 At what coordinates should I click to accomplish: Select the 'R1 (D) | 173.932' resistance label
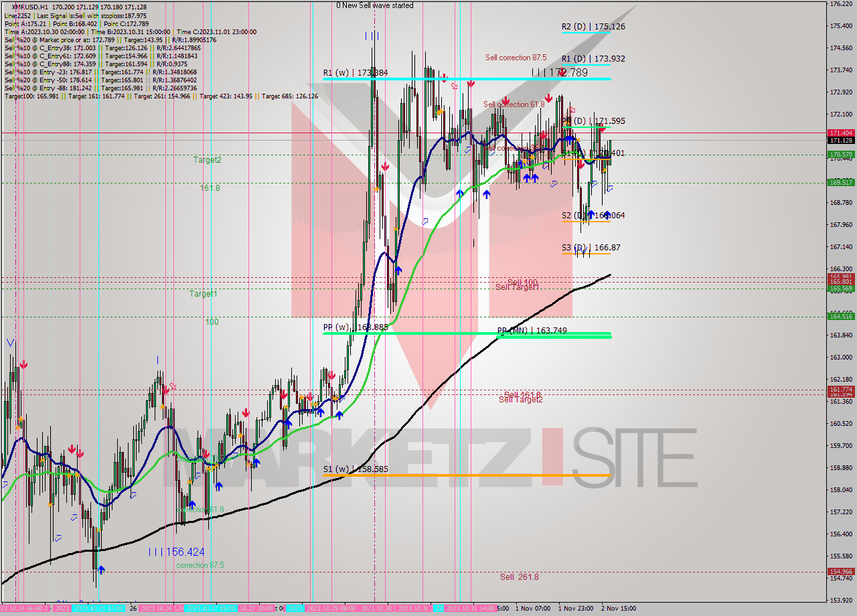[593, 59]
